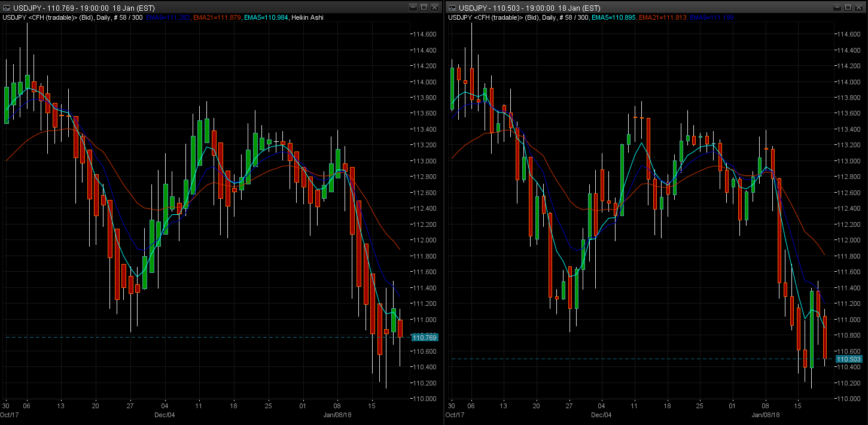Click the EMA21=111.813 label in right chart
This screenshot has width=868, height=425.
pos(663,17)
